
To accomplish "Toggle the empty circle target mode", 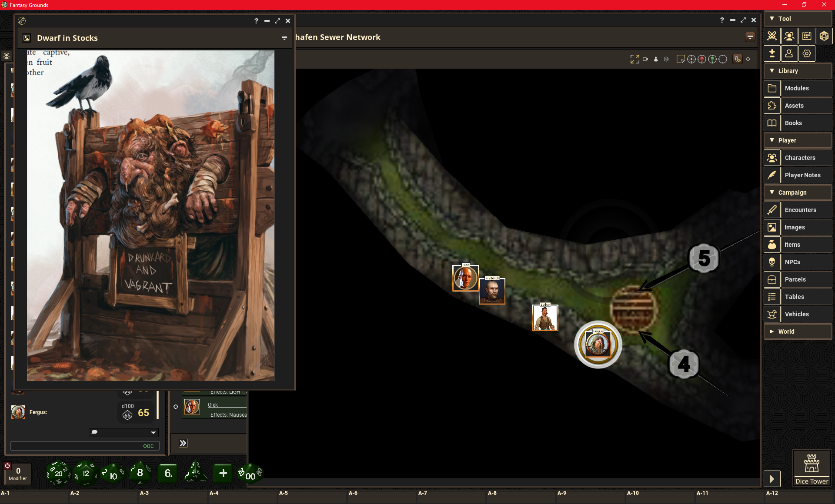I will click(x=723, y=59).
